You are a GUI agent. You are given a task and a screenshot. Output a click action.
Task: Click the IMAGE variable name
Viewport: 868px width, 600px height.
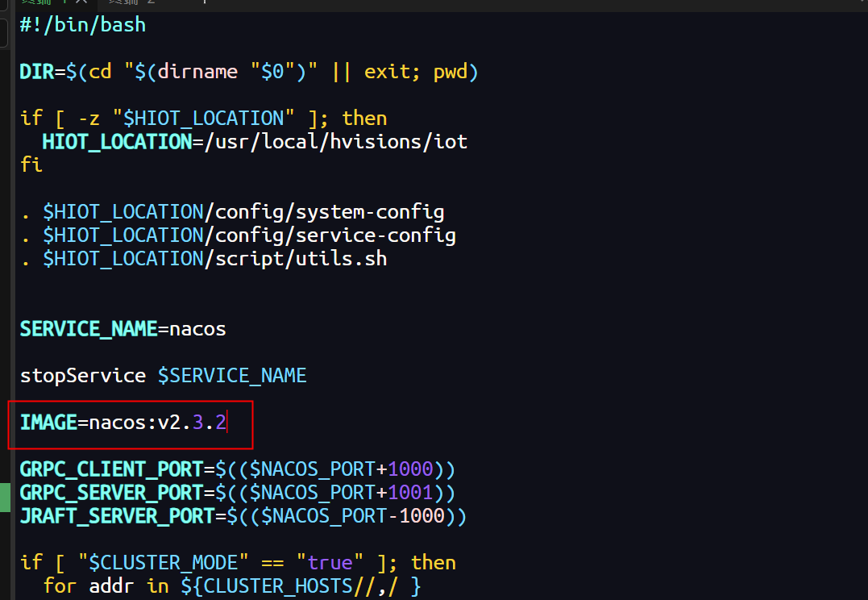[48, 423]
